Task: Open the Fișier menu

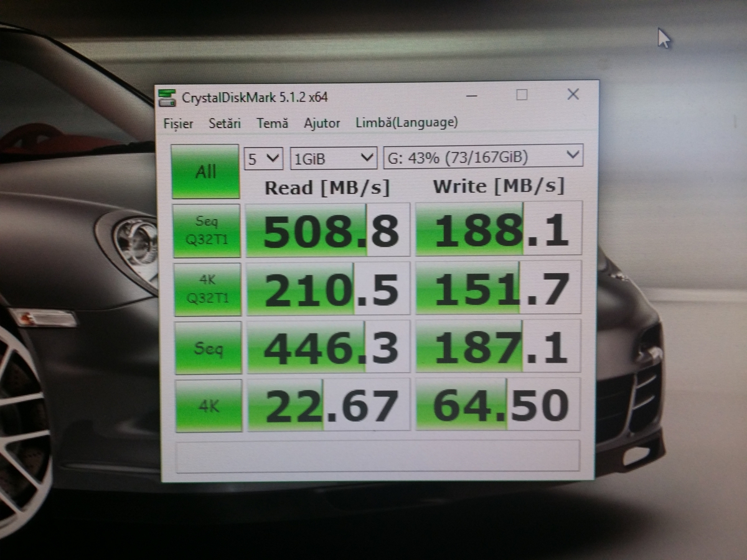Action: click(179, 123)
